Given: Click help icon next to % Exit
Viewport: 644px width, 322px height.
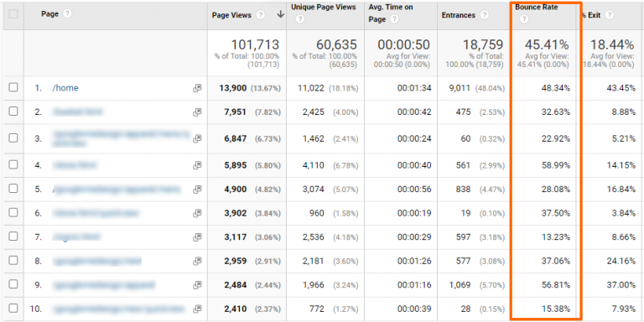Looking at the screenshot, I should pos(610,15).
